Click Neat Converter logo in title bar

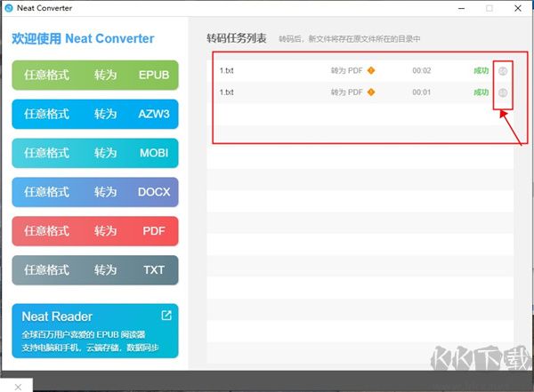click(9, 8)
